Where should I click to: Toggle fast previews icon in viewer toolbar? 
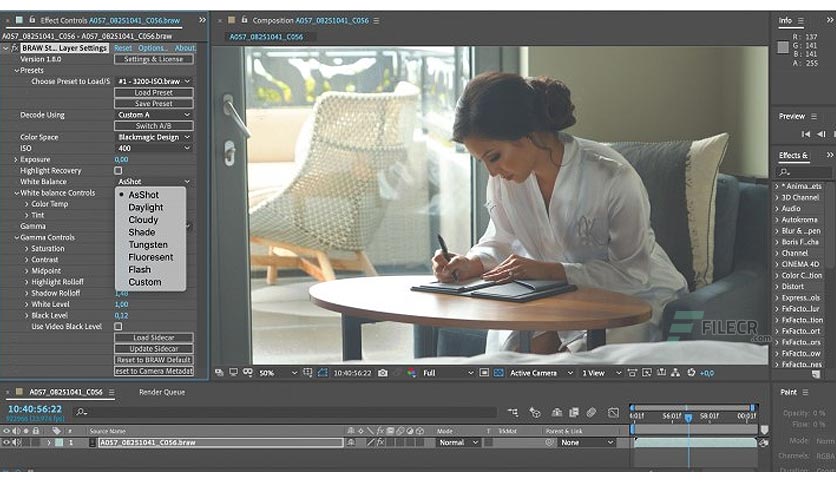[x=647, y=373]
